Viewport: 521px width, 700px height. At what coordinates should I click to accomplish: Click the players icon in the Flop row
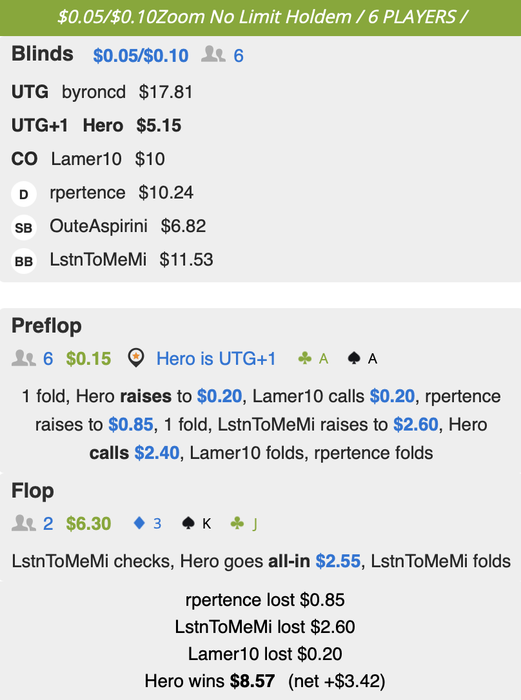(x=24, y=522)
